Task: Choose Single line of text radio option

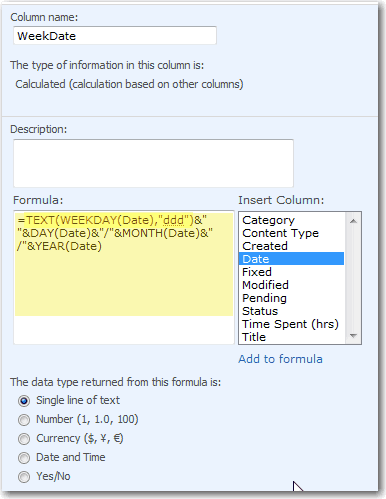Action: point(24,401)
